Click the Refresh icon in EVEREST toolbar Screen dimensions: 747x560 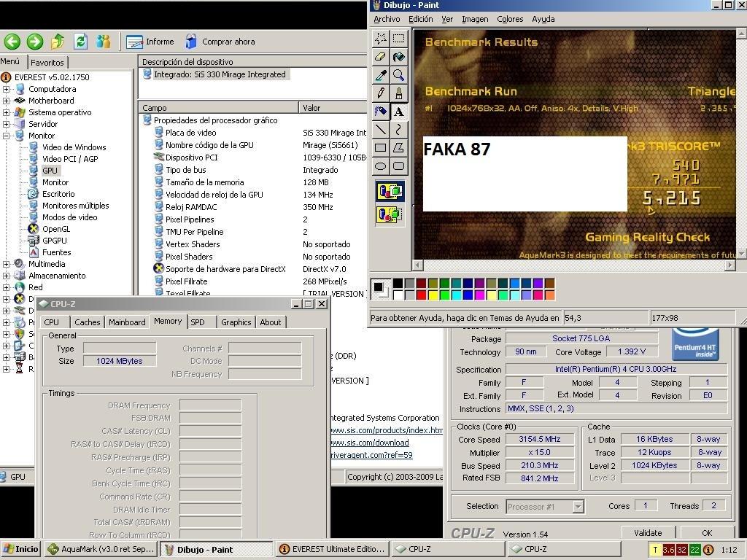[x=80, y=42]
